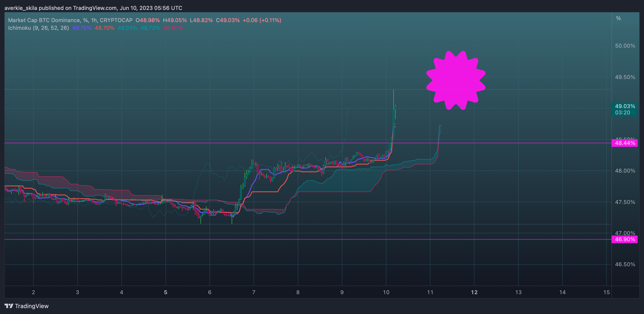Image resolution: width=644 pixels, height=314 pixels.
Task: Click the 46.90% horizontal magenta line
Action: click(308, 239)
